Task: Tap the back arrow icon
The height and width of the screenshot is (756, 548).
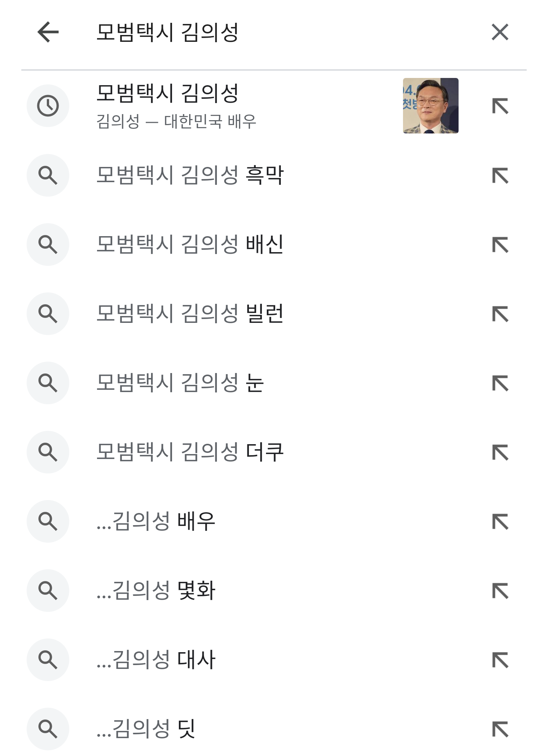Action: (48, 32)
